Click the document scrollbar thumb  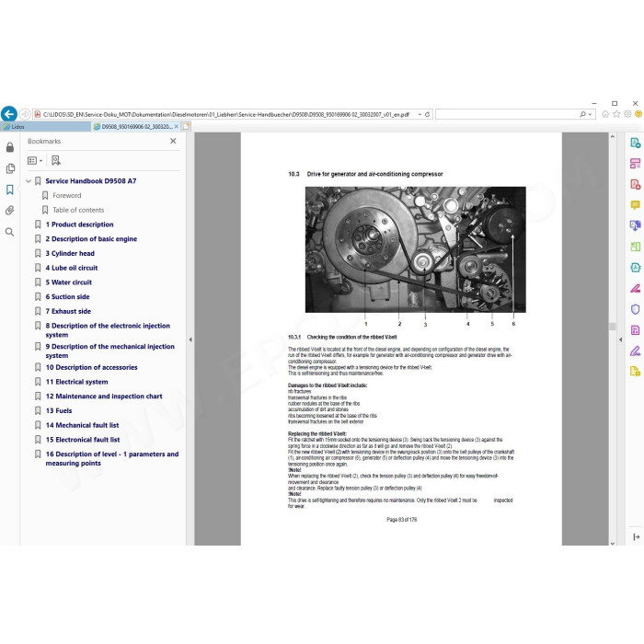click(612, 326)
